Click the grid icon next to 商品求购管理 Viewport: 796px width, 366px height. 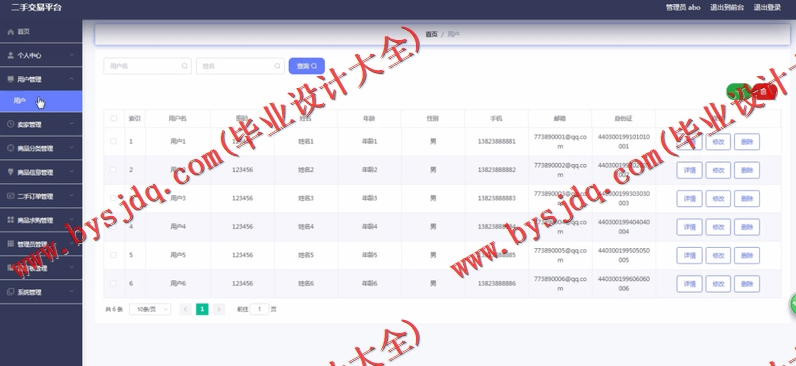click(10, 220)
